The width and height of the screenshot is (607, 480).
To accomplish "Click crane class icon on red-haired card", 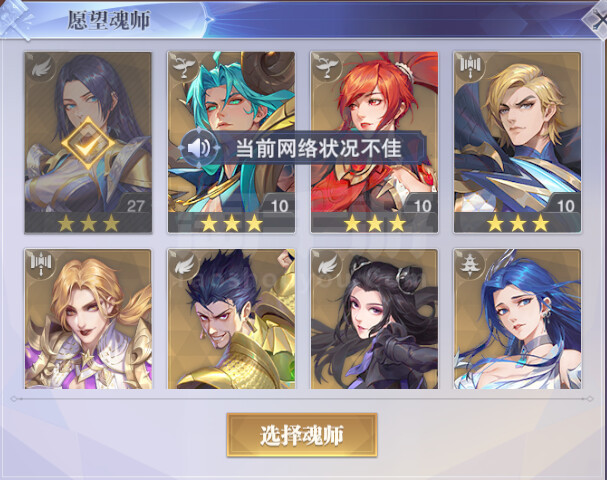I will (328, 68).
